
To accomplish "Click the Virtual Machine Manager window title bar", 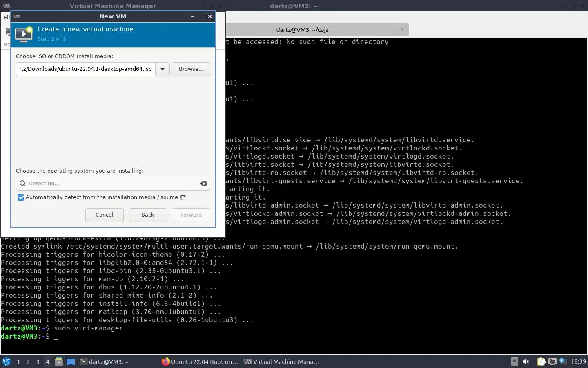I will [x=113, y=6].
